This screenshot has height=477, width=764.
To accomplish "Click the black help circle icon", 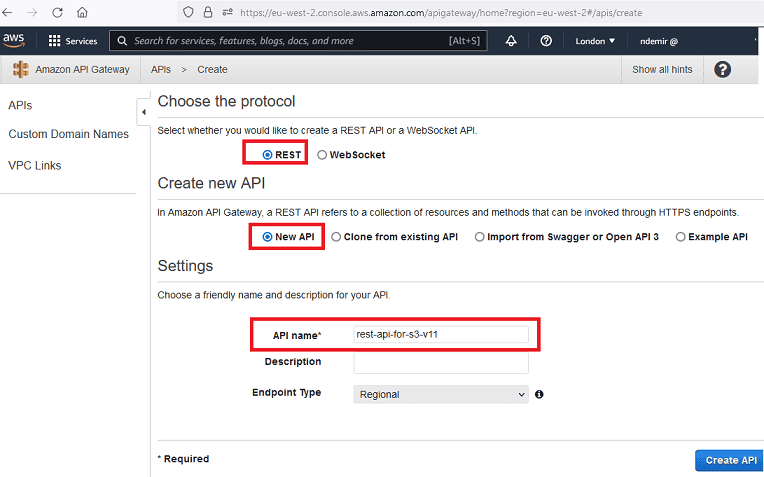I will click(723, 70).
